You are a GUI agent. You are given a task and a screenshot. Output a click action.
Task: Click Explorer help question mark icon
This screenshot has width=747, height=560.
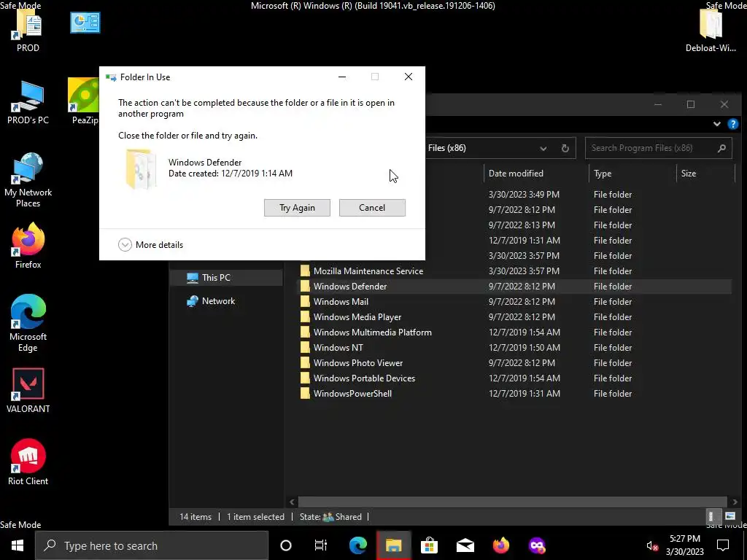[x=732, y=124]
